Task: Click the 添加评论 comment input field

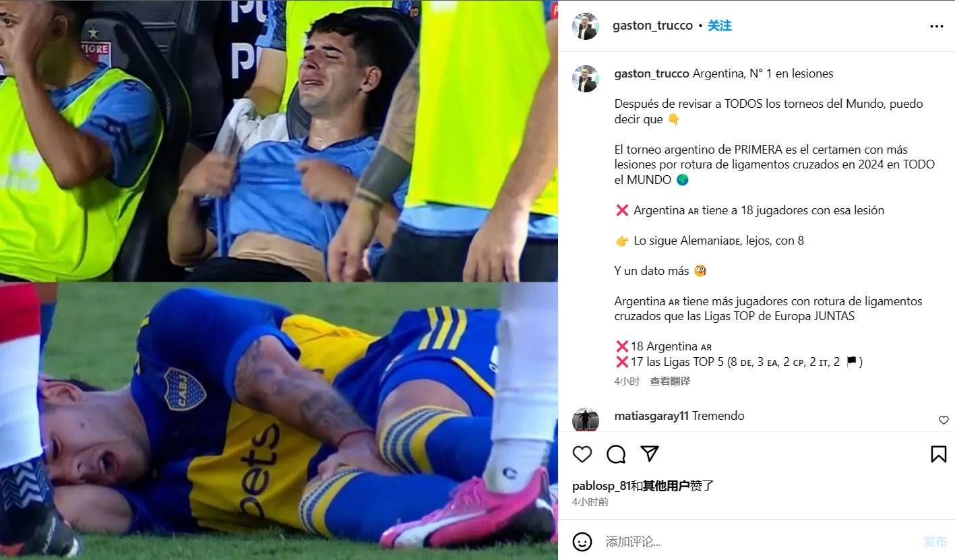Action: click(758, 542)
